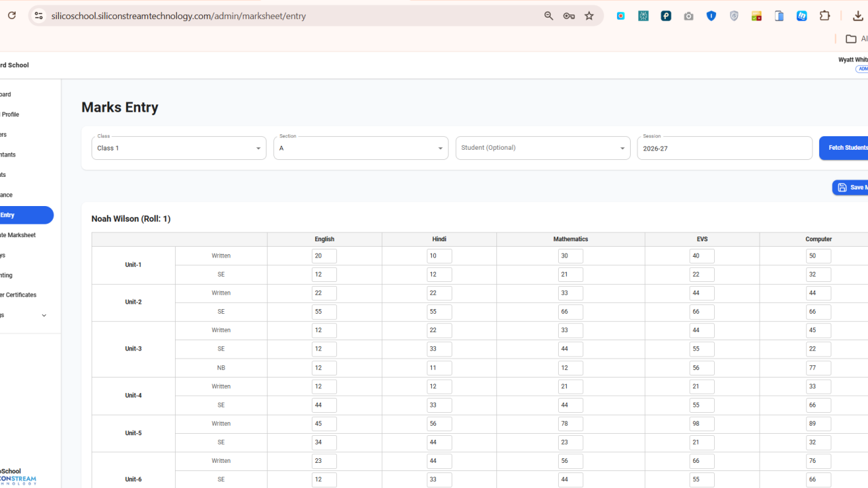868x488 pixels.
Task: Edit Unit-1 SE Computer marks 32
Action: (818, 274)
